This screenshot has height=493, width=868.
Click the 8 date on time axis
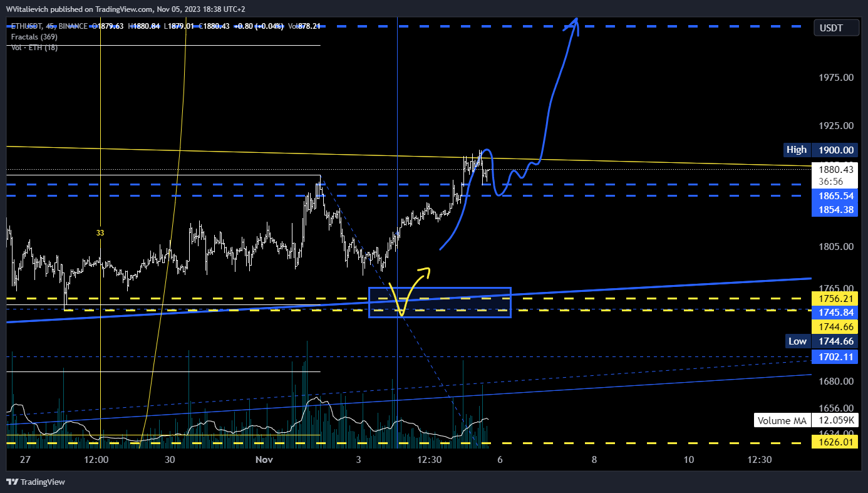pos(594,460)
